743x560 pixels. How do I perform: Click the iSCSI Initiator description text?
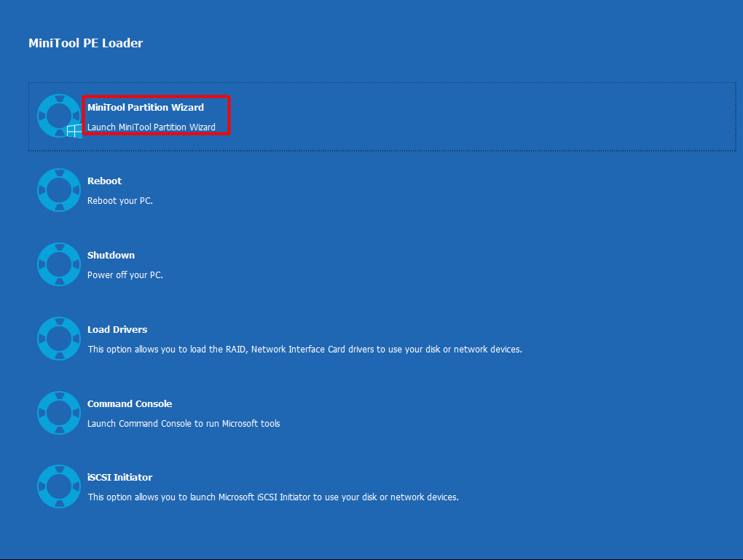[273, 497]
